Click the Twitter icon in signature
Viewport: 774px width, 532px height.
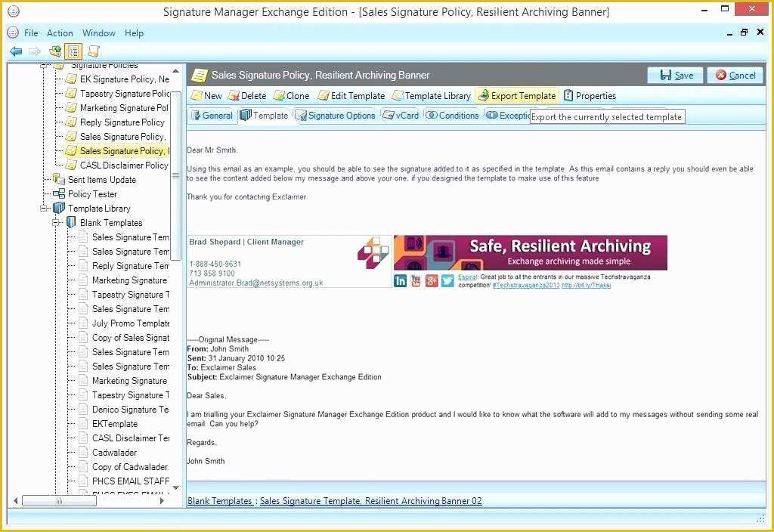point(447,280)
